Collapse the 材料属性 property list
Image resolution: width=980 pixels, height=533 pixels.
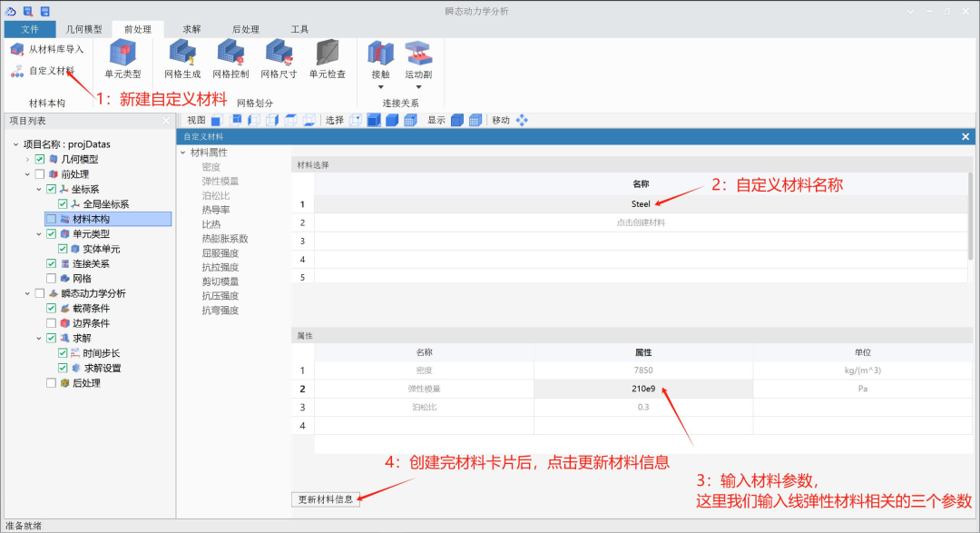tap(183, 153)
